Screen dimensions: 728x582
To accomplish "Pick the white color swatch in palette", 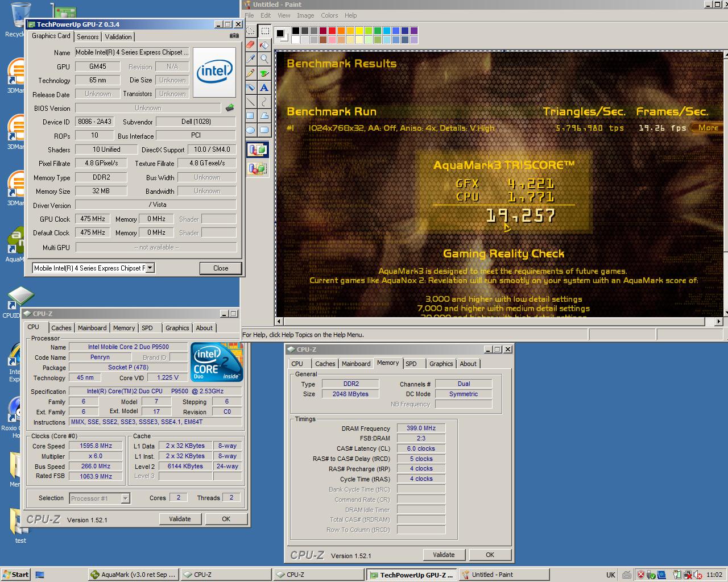I will click(x=296, y=40).
